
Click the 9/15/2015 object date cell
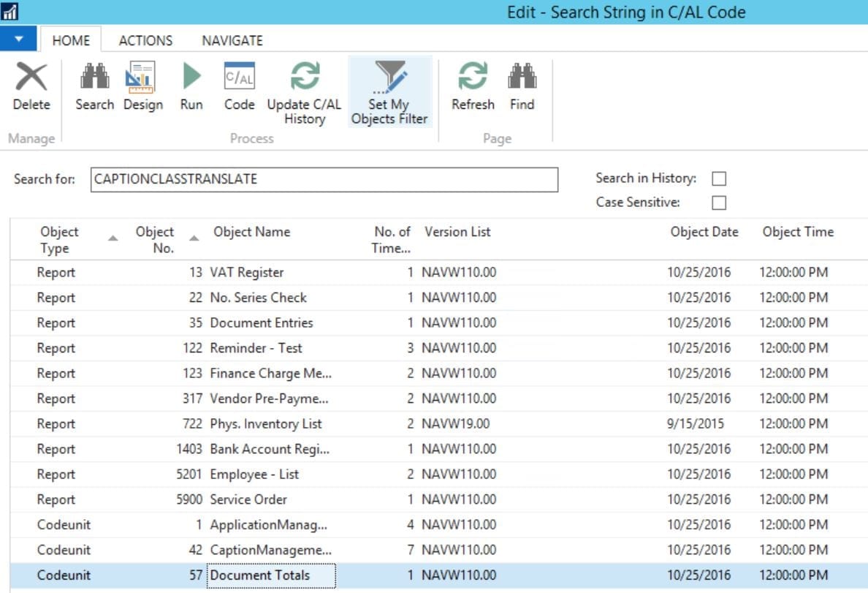click(696, 424)
